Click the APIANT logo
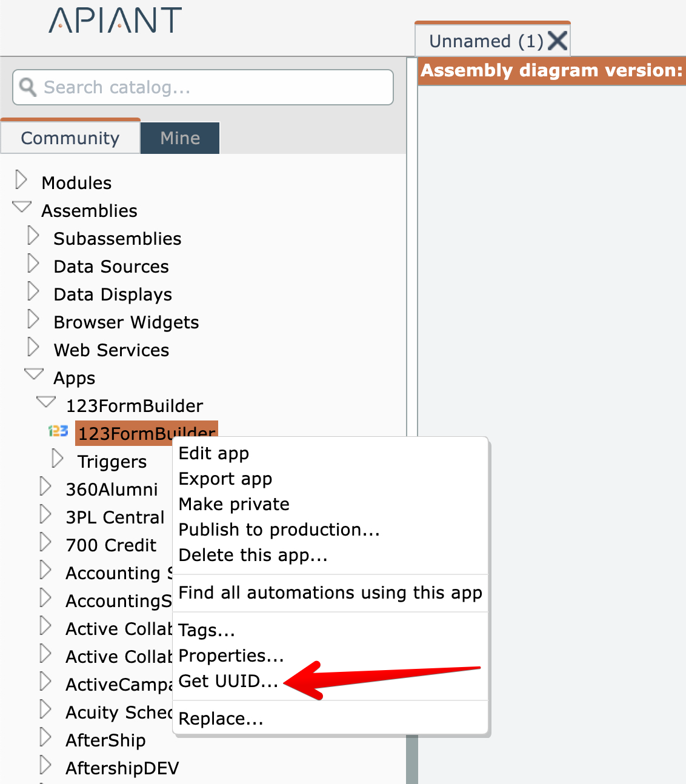This screenshot has height=784, width=686. [x=115, y=21]
